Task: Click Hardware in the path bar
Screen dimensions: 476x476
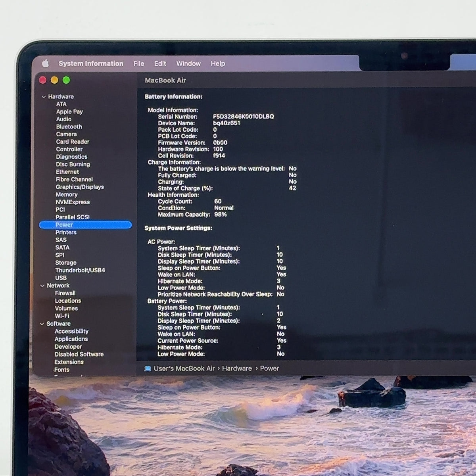Action: 237,369
